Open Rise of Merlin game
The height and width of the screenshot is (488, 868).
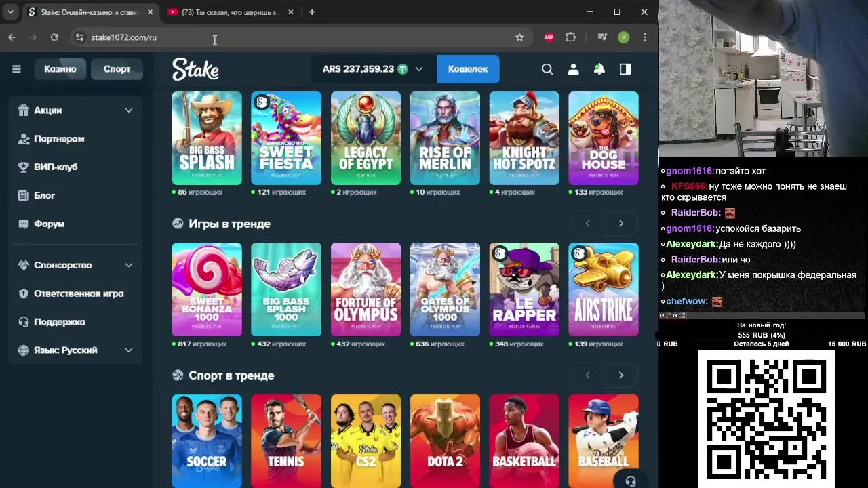[x=445, y=138]
